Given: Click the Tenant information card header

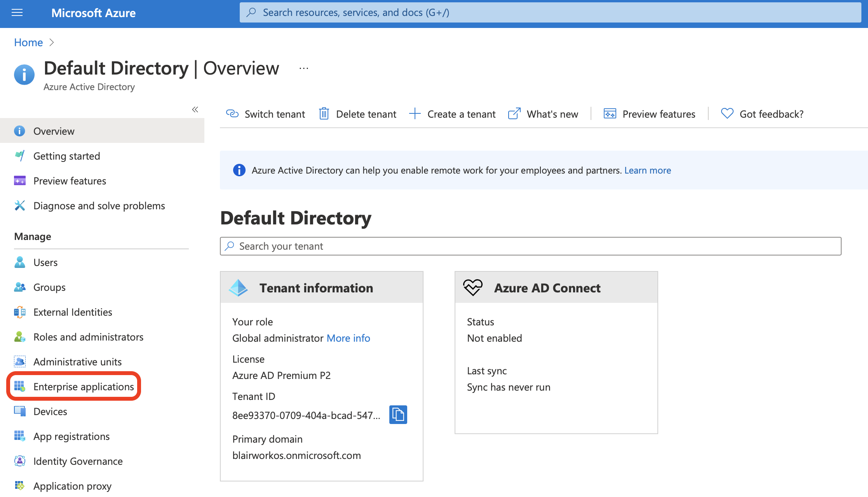Looking at the screenshot, I should pos(322,288).
